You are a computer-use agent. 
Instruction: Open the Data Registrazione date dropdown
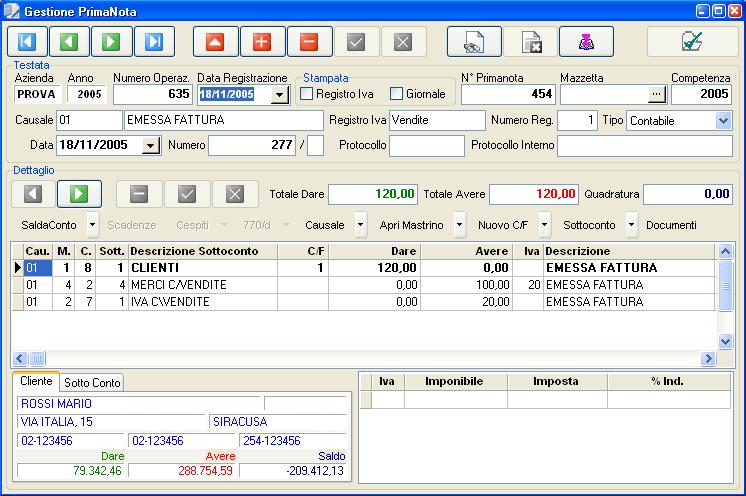pyautogui.click(x=280, y=95)
